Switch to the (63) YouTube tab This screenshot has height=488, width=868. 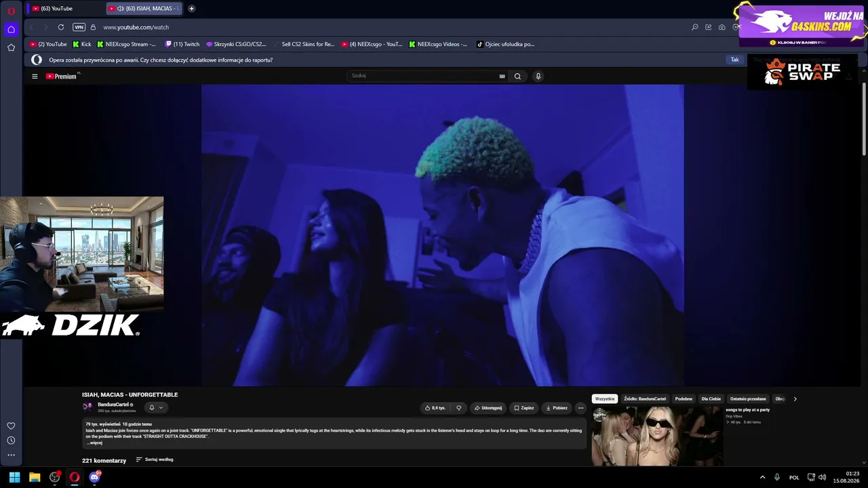[x=66, y=8]
